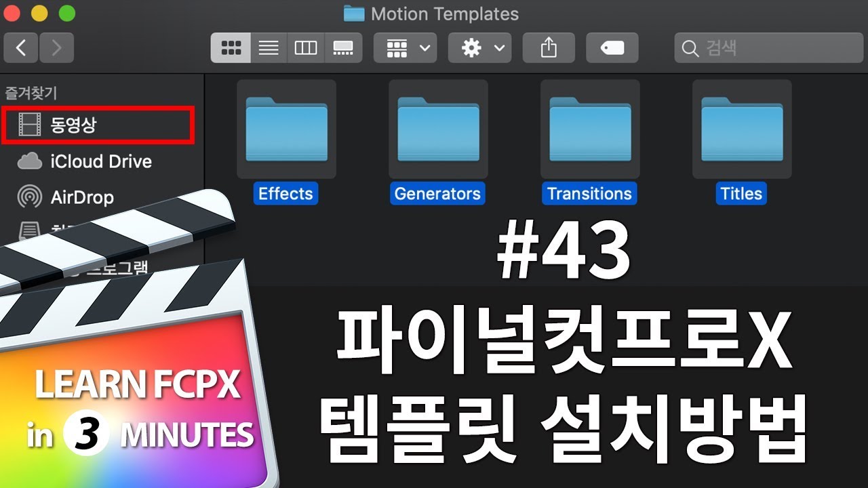Click the Edit Tags toolbar button
868x488 pixels.
click(612, 48)
